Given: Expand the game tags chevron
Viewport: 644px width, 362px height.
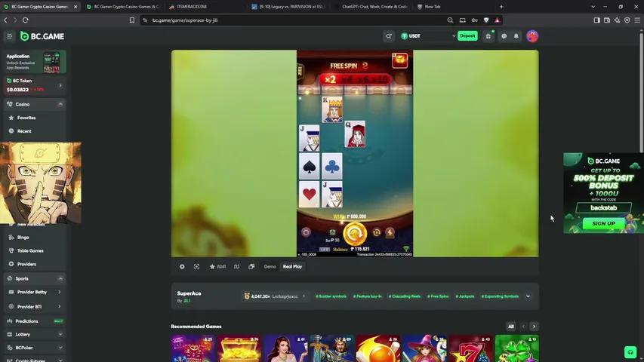Looking at the screenshot, I should pos(528,296).
